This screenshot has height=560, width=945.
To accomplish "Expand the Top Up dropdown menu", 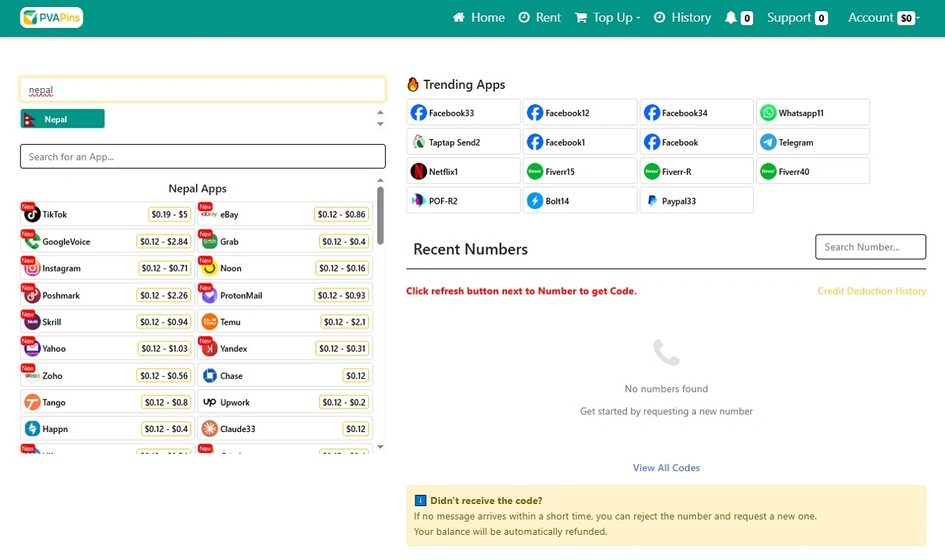I will click(608, 17).
